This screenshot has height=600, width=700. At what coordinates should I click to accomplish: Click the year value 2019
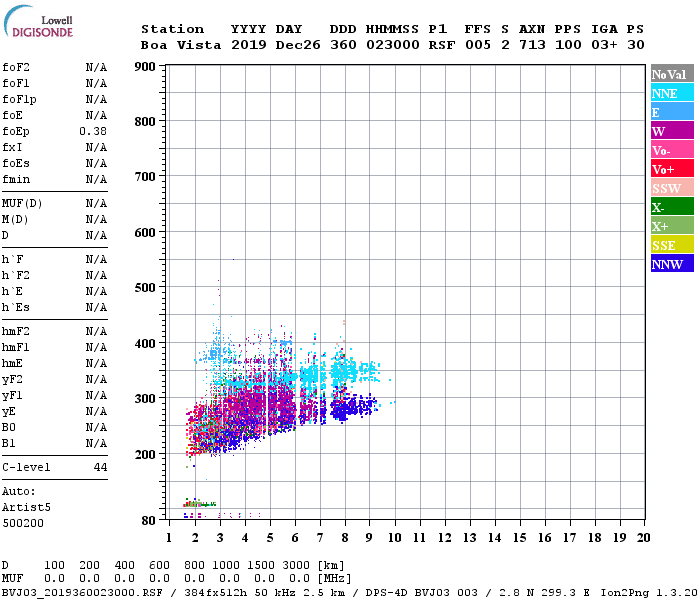249,45
